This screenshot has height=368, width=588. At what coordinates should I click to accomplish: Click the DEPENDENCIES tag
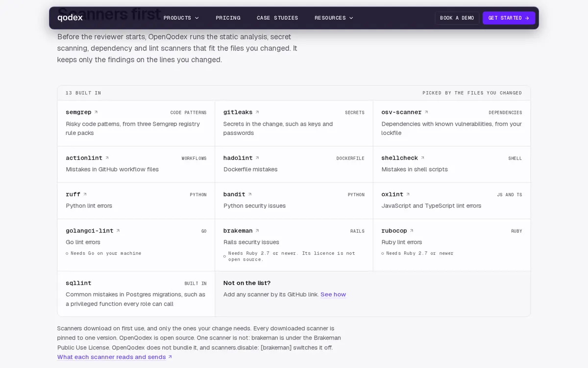click(505, 113)
